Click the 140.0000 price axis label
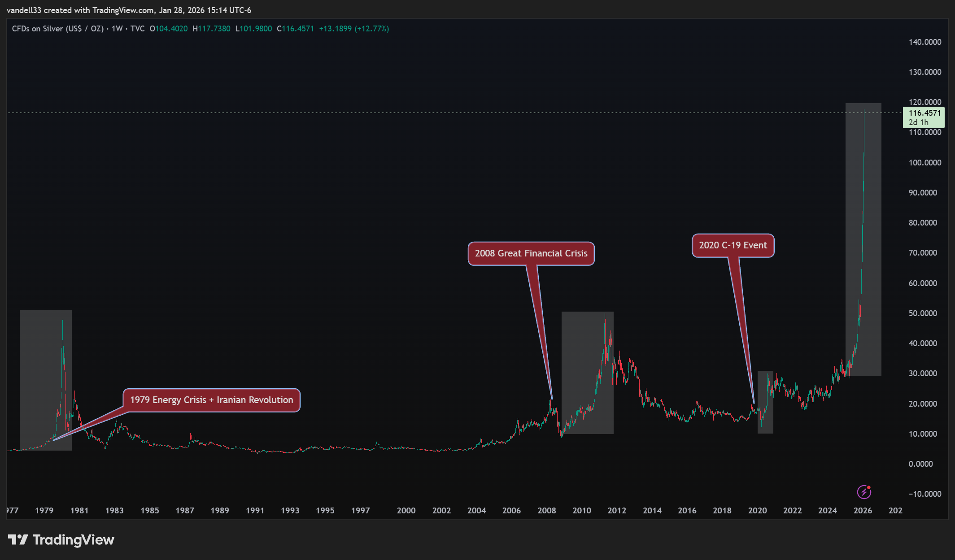The width and height of the screenshot is (955, 560). click(925, 42)
